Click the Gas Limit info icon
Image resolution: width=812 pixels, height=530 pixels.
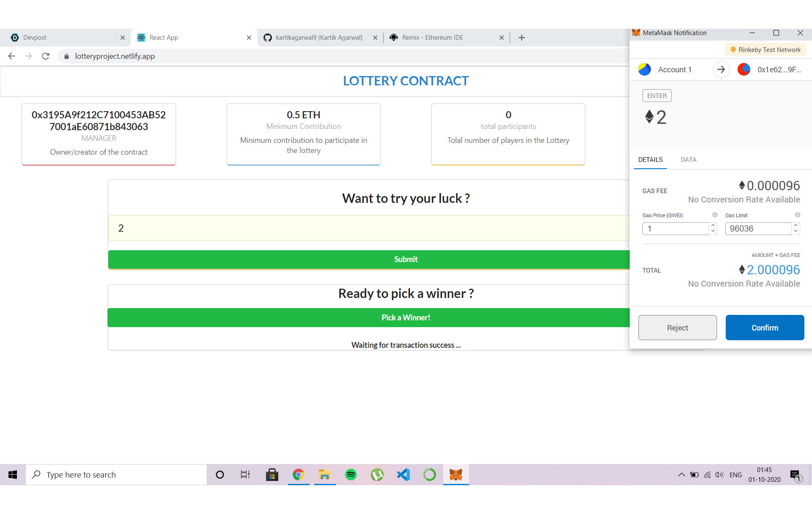click(797, 215)
